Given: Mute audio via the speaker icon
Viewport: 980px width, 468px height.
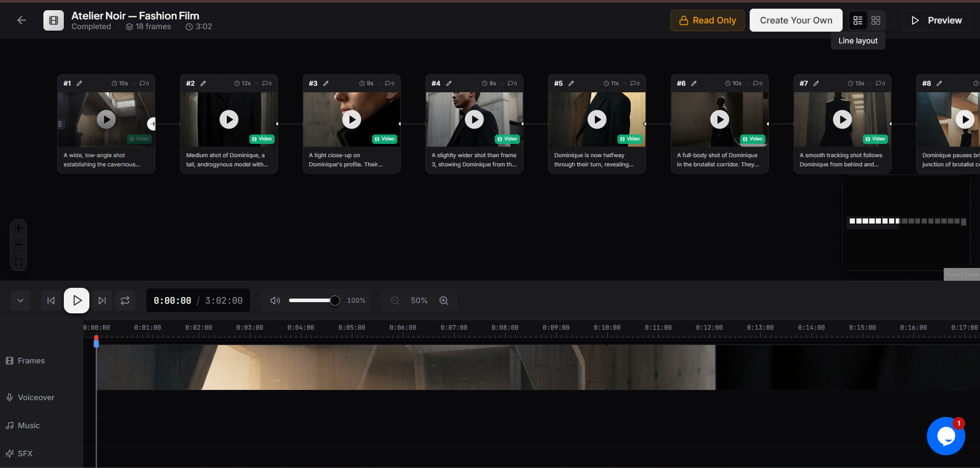Looking at the screenshot, I should (x=275, y=301).
